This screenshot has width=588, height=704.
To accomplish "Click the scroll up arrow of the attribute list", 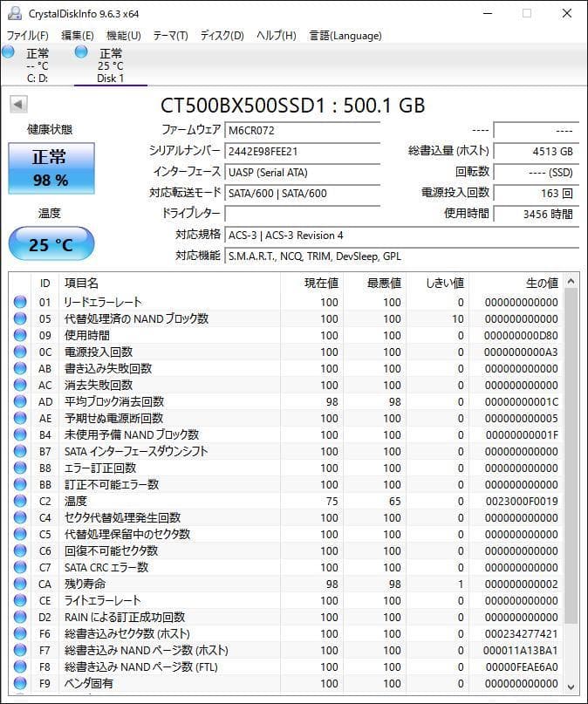I will coord(571,282).
